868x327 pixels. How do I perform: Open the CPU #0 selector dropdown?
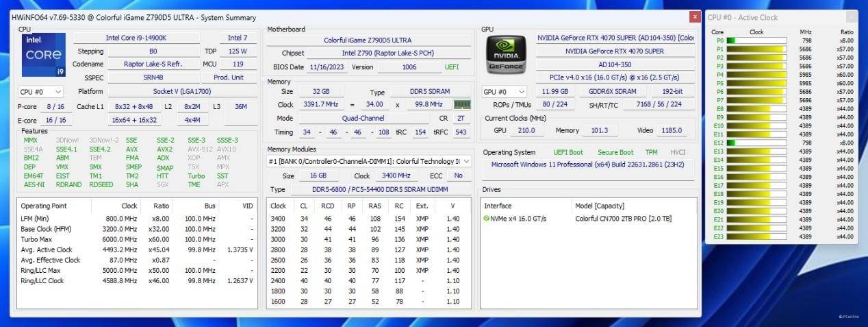pos(40,91)
